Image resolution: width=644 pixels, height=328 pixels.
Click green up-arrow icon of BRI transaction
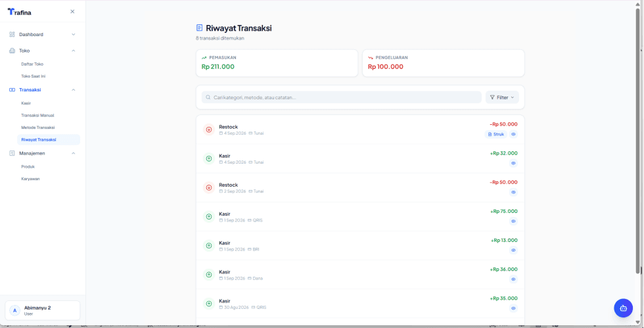point(209,246)
